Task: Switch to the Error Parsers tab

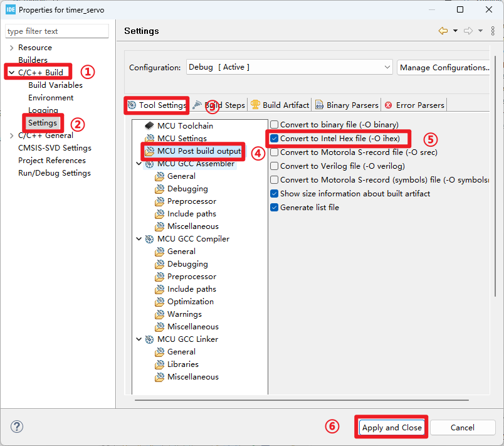Action: 414,105
